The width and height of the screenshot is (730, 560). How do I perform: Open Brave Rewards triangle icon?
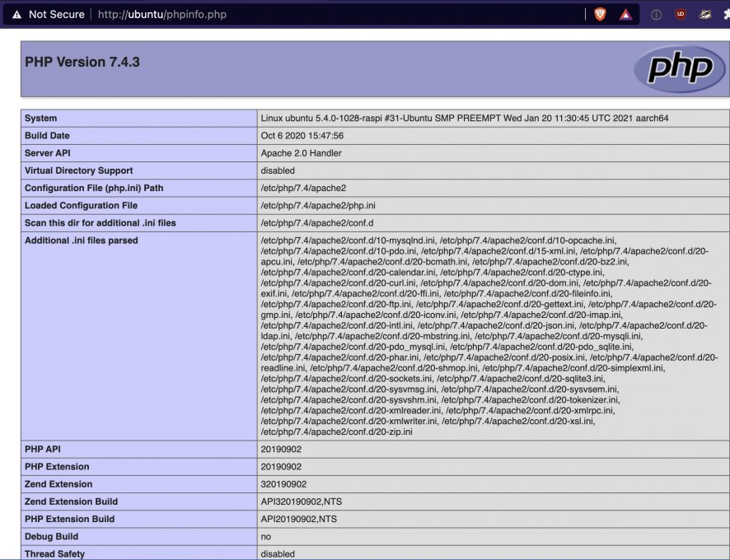click(625, 15)
